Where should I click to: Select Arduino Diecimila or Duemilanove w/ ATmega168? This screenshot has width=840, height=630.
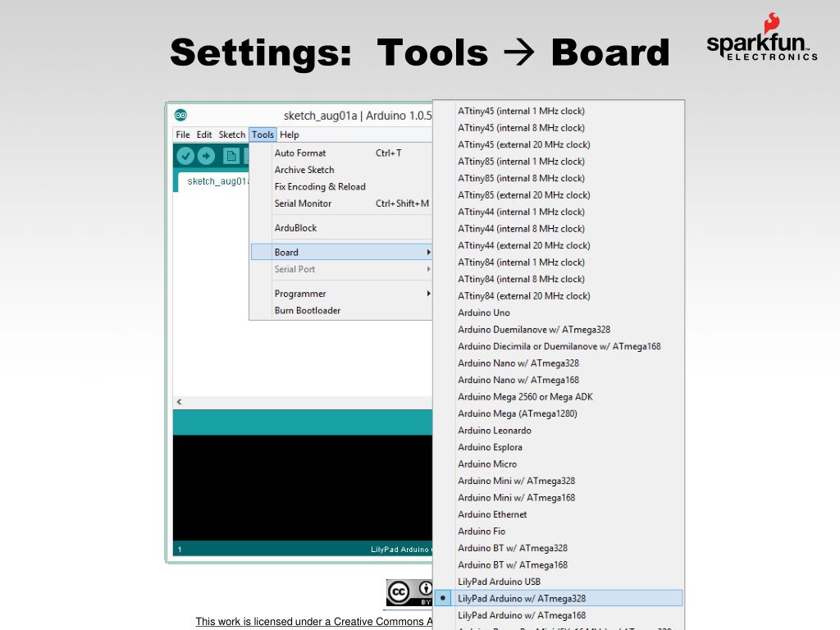559,347
